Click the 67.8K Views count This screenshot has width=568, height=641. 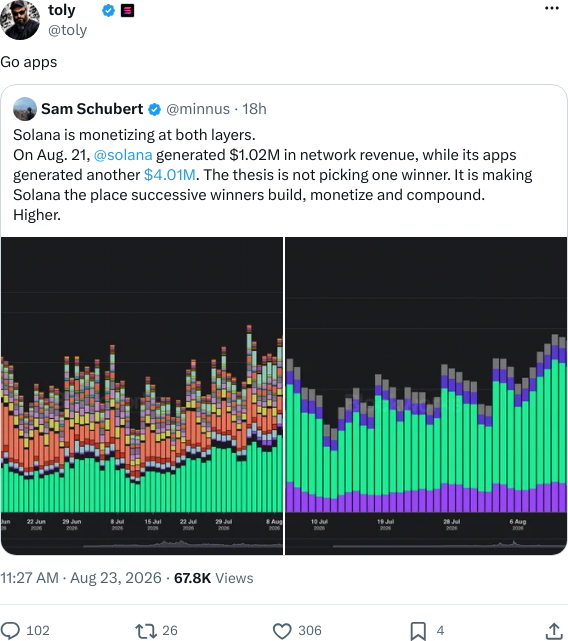213,578
